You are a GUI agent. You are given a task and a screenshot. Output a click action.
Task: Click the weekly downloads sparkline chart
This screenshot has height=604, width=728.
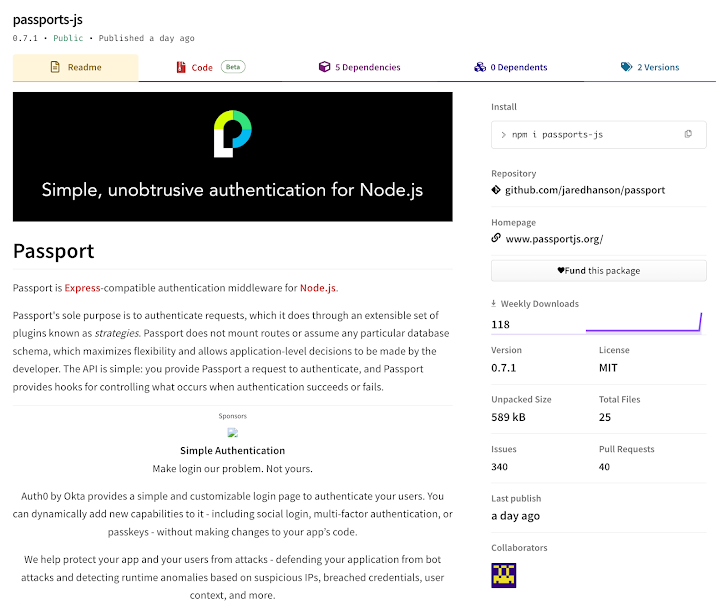(643, 322)
